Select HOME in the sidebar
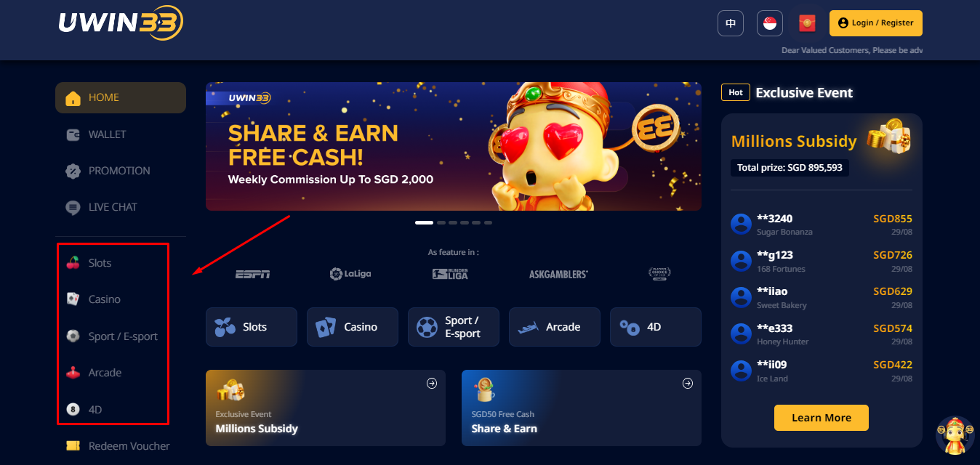Viewport: 980px width, 465px height. point(121,97)
